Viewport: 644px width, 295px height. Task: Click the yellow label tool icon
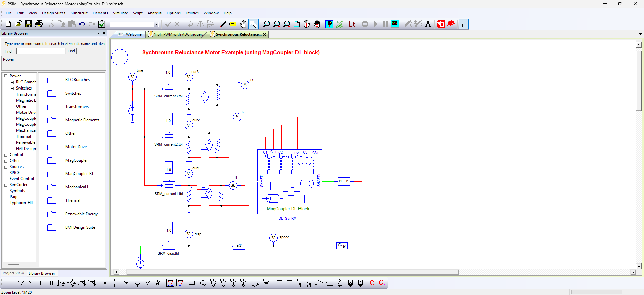pos(233,24)
